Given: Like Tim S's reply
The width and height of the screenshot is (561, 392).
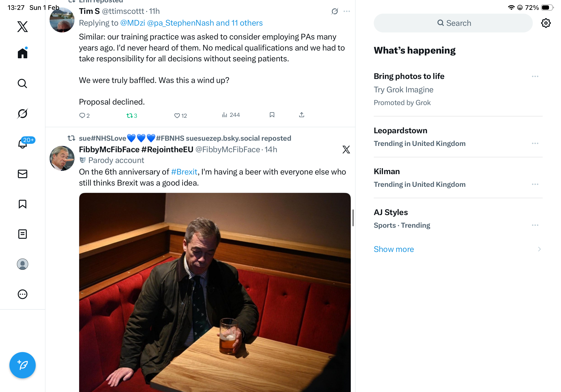Looking at the screenshot, I should click(x=177, y=116).
